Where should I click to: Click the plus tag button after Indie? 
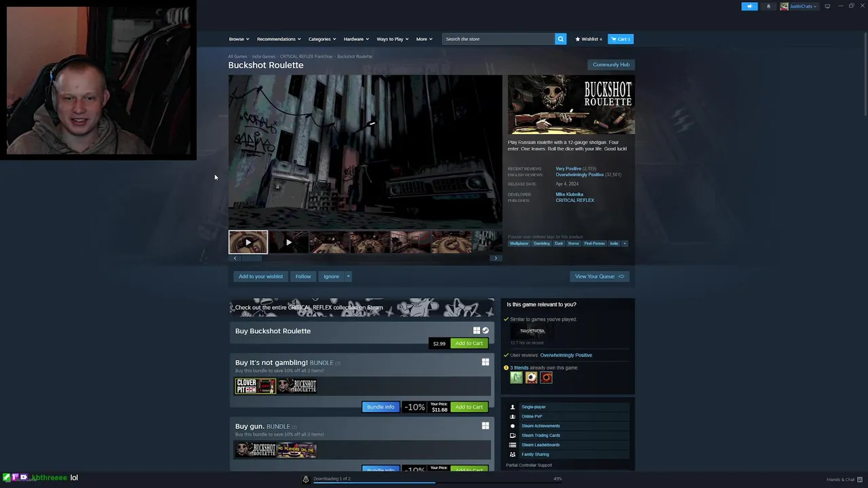pyautogui.click(x=625, y=243)
